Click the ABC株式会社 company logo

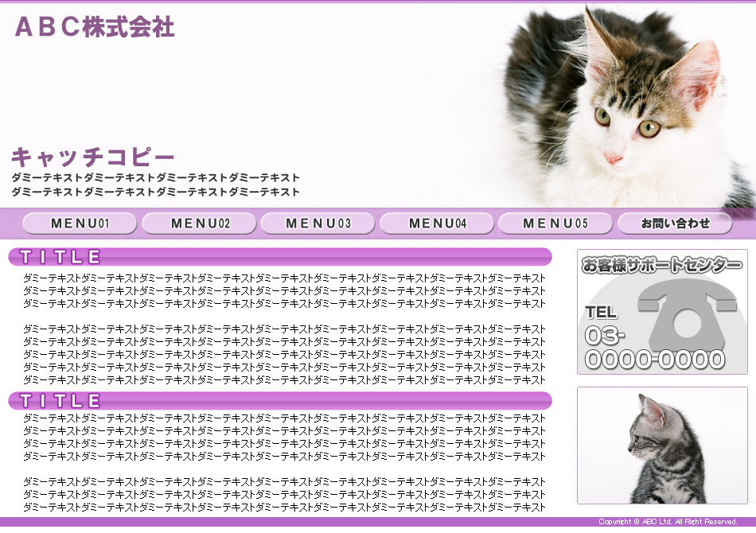[x=95, y=27]
